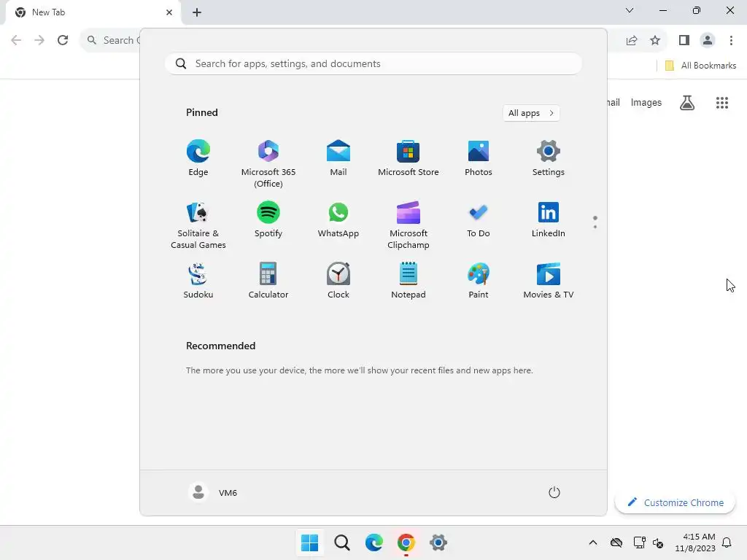
Task: Launch the To Do app
Action: 479,219
